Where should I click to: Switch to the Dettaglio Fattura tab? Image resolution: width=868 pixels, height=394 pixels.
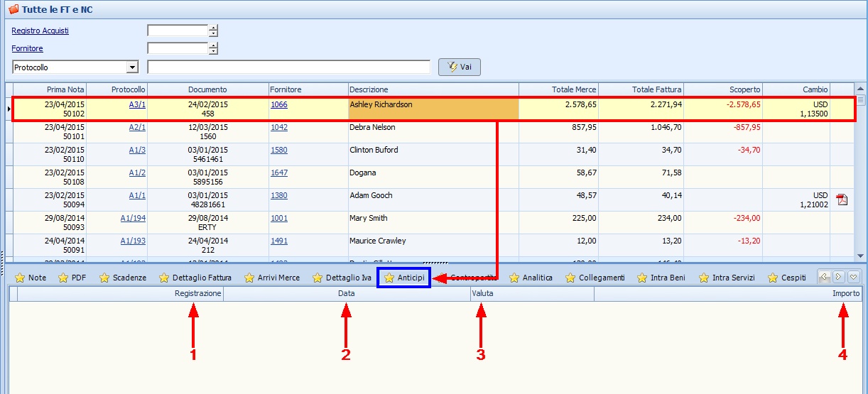coord(195,278)
